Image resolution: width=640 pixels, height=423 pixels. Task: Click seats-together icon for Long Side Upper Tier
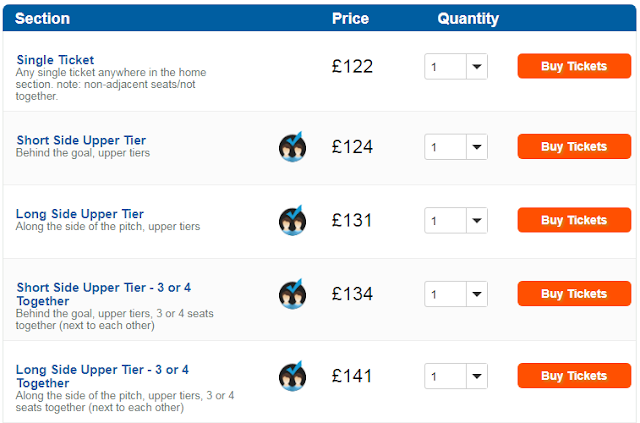click(x=292, y=220)
